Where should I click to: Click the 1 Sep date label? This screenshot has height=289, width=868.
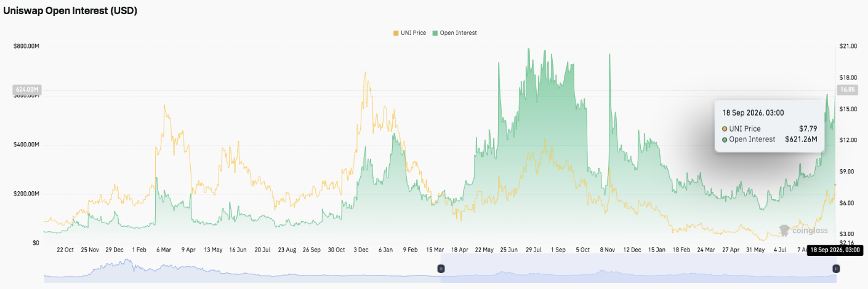pyautogui.click(x=558, y=250)
